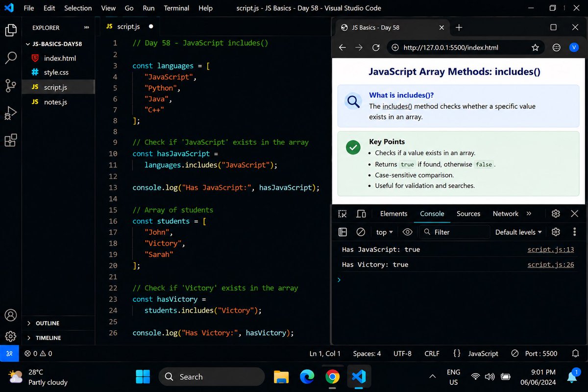The image size is (588, 392).
Task: Select the script.js editor tab
Action: point(130,26)
